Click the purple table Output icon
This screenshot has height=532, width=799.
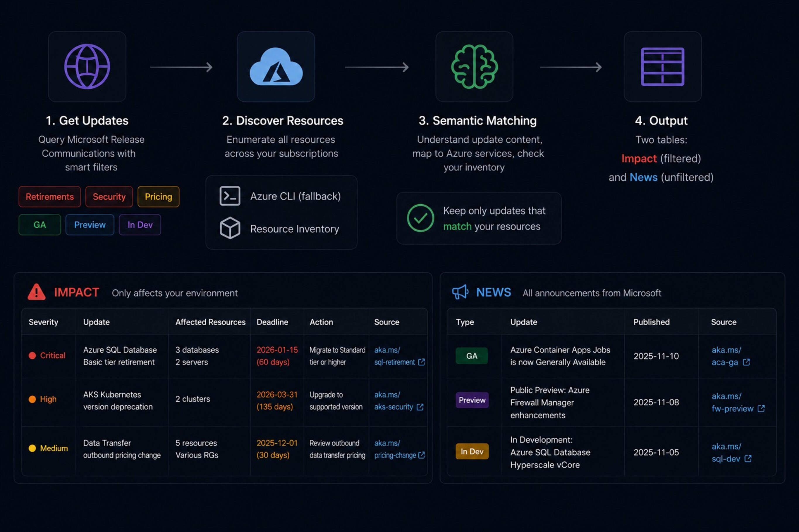pyautogui.click(x=662, y=67)
